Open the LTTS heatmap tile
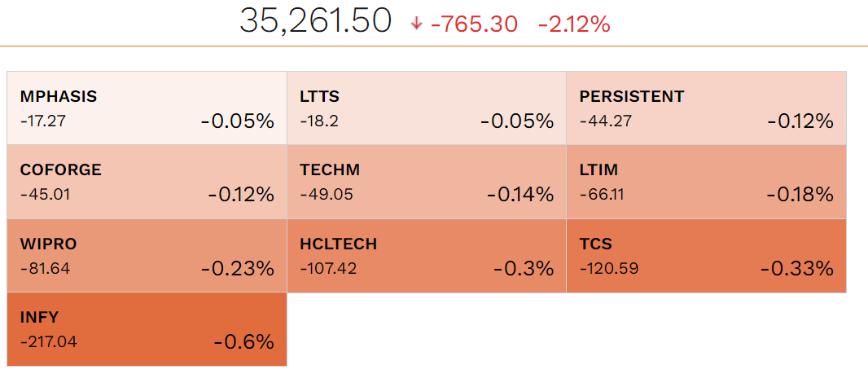Viewport: 868px width, 374px height. (427, 108)
